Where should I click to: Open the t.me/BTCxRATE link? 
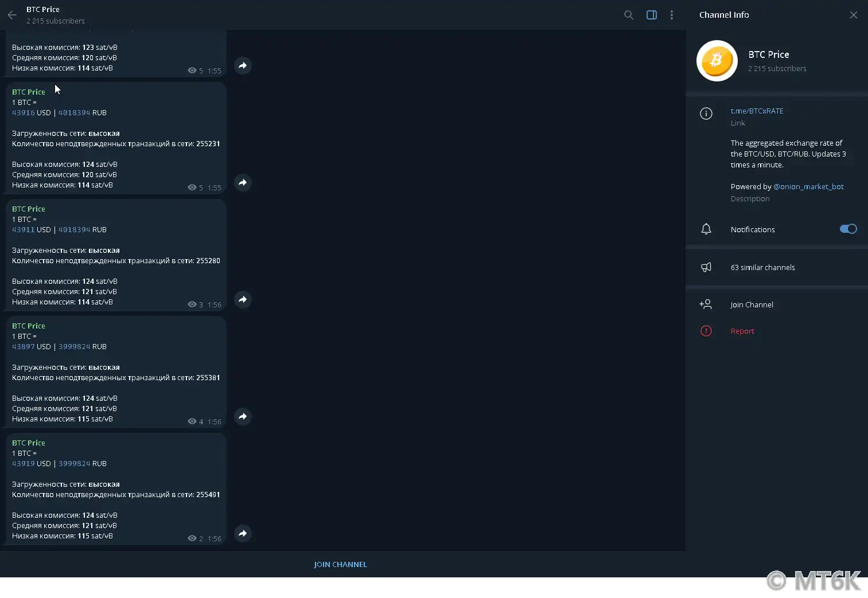tap(757, 111)
